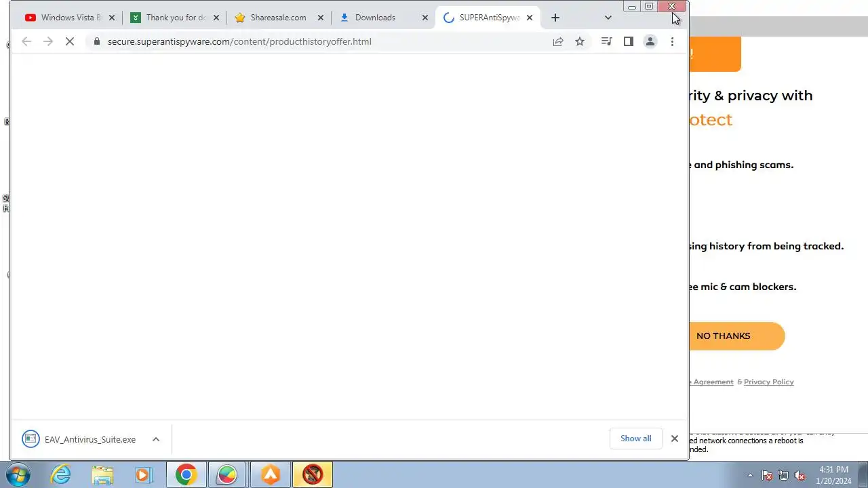Screen dimensions: 868x488
Task: Stop loading the current page
Action: 69,41
